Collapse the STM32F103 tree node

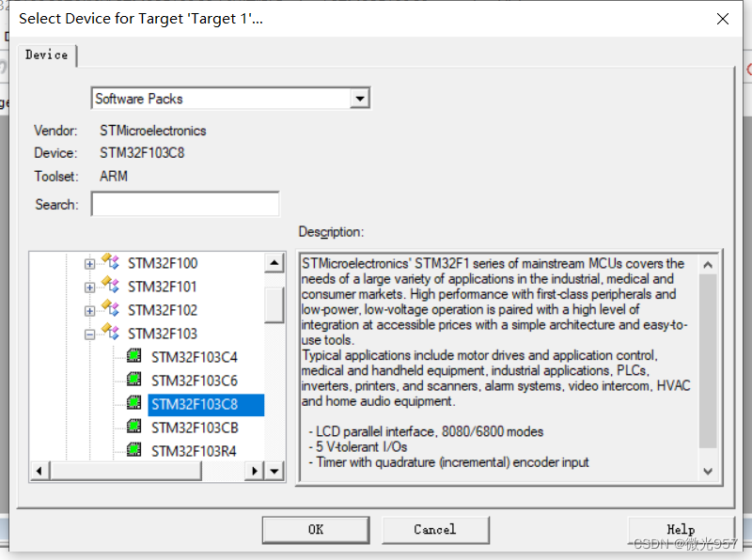89,334
